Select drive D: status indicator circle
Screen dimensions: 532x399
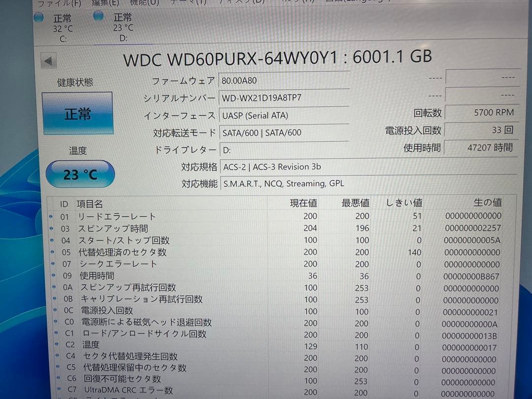click(x=98, y=16)
